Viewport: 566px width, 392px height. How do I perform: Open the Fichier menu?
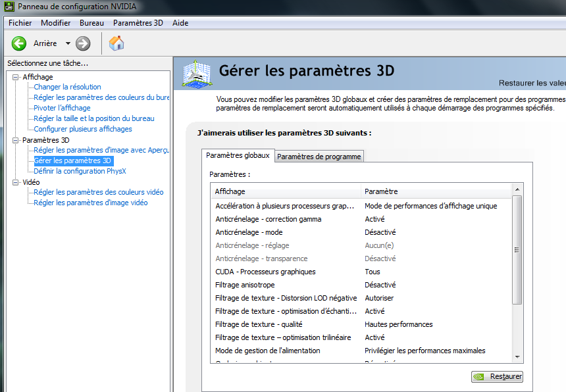(20, 23)
